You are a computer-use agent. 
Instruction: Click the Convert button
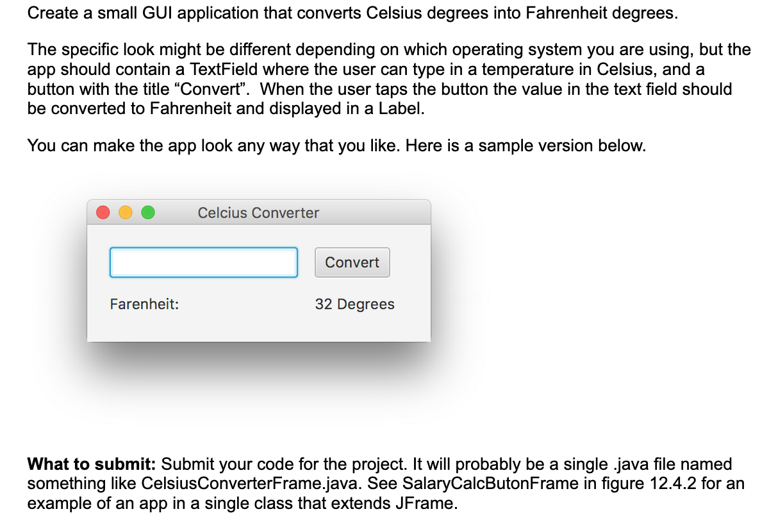pyautogui.click(x=352, y=262)
